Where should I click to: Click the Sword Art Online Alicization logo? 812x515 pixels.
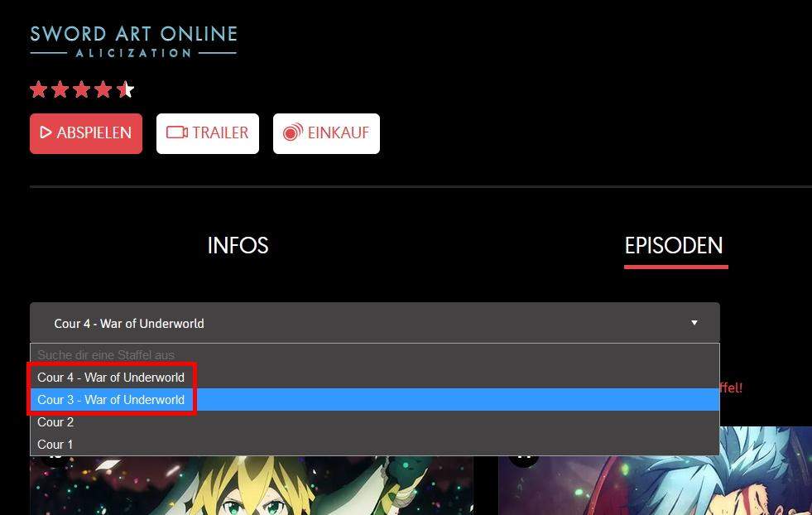pos(133,41)
